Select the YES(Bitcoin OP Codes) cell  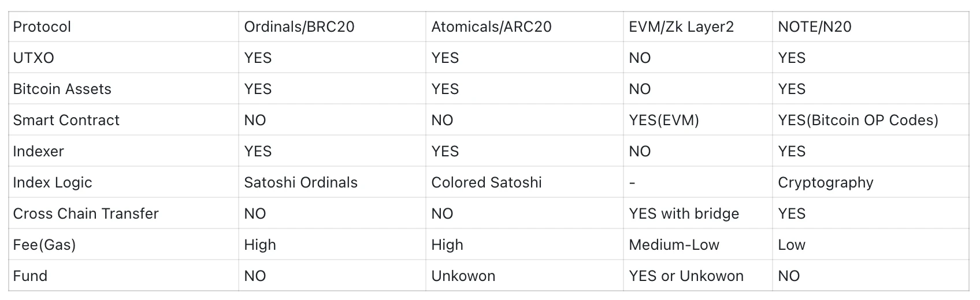[858, 120]
